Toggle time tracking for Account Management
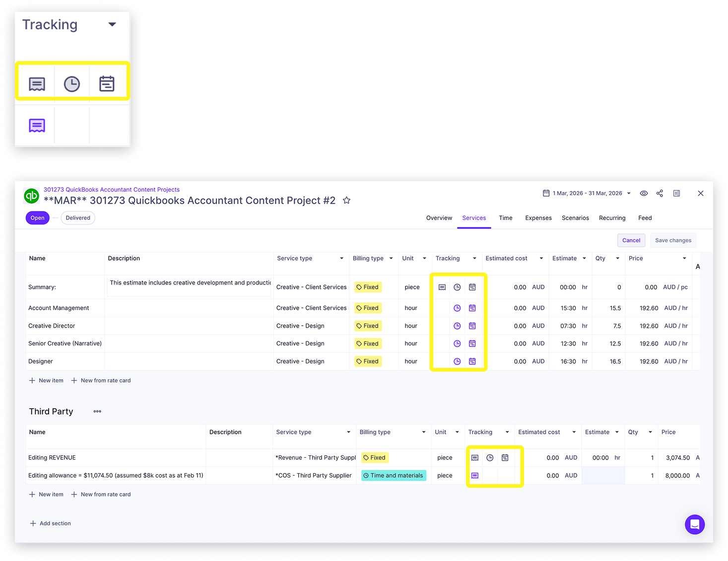 (457, 308)
